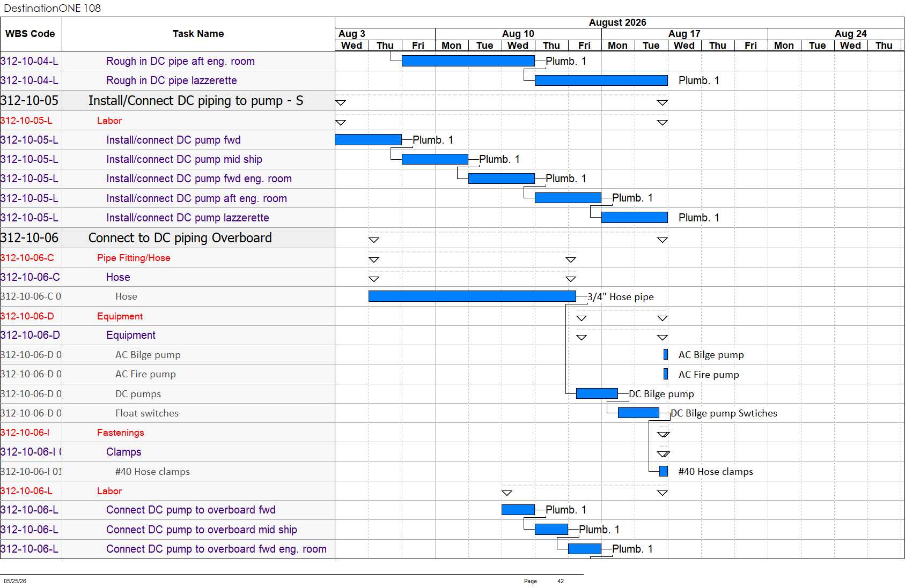905x588 pixels.
Task: Click WBS code 312-10-05
Action: (30, 101)
